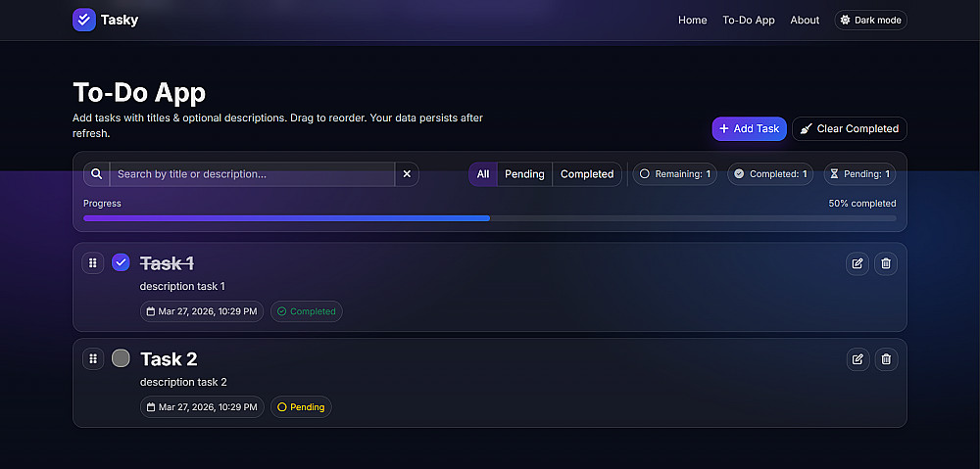Click the To-Do App page heading
This screenshot has height=469, width=980.
point(139,92)
